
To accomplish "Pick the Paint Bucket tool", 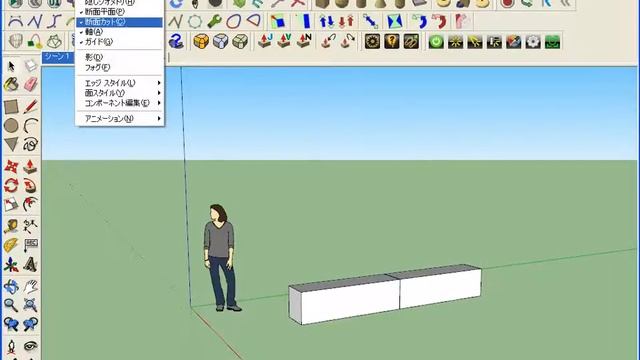I will (11, 84).
